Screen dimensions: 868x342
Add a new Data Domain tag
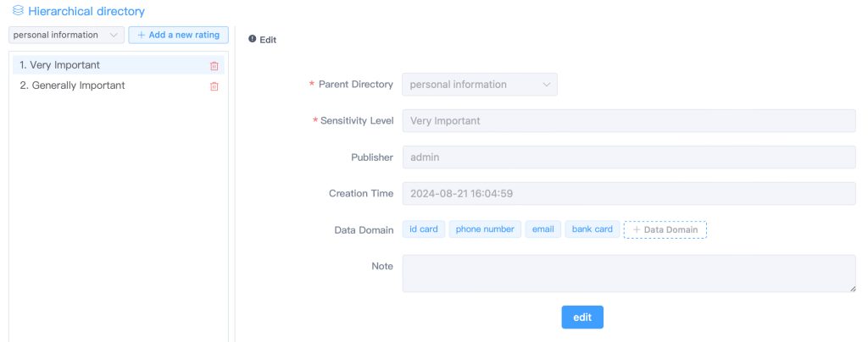pyautogui.click(x=665, y=229)
